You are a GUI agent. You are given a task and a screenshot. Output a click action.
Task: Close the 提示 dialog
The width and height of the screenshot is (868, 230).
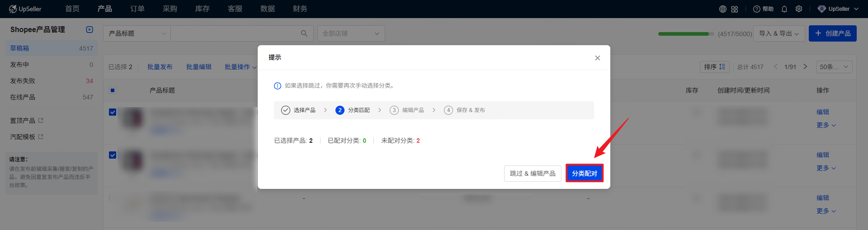(598, 58)
